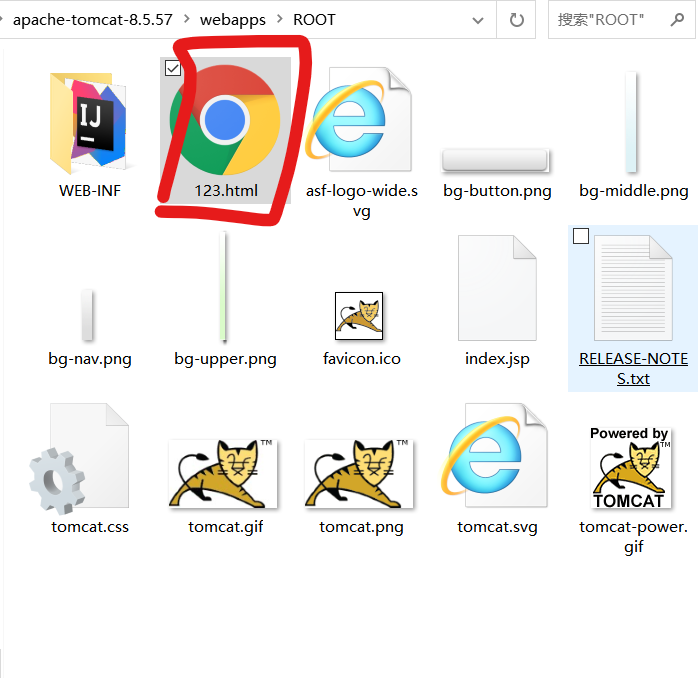
Task: Click the ROOT breadcrumb segment
Action: pyautogui.click(x=314, y=20)
